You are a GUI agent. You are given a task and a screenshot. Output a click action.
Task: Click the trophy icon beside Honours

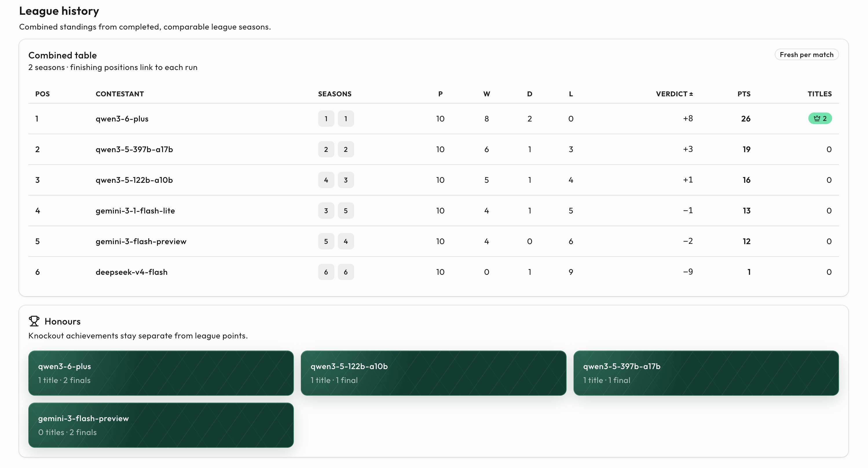point(34,321)
